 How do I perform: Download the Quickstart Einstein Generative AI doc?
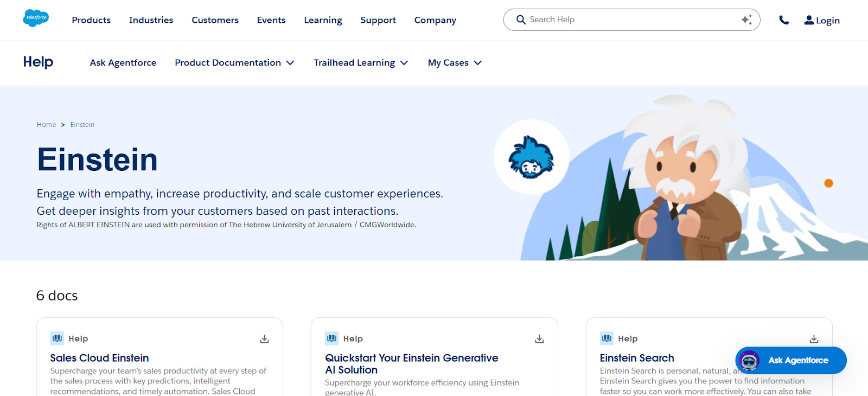click(539, 339)
